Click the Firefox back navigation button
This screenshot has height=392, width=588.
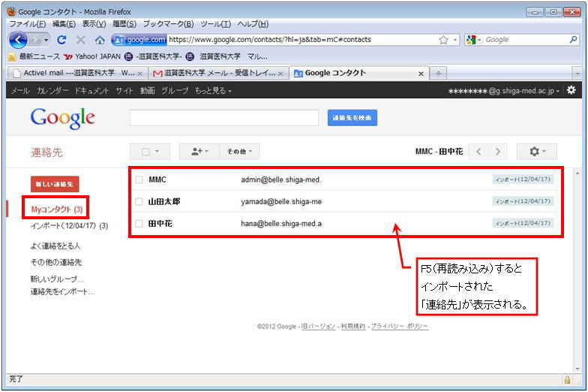coord(18,39)
